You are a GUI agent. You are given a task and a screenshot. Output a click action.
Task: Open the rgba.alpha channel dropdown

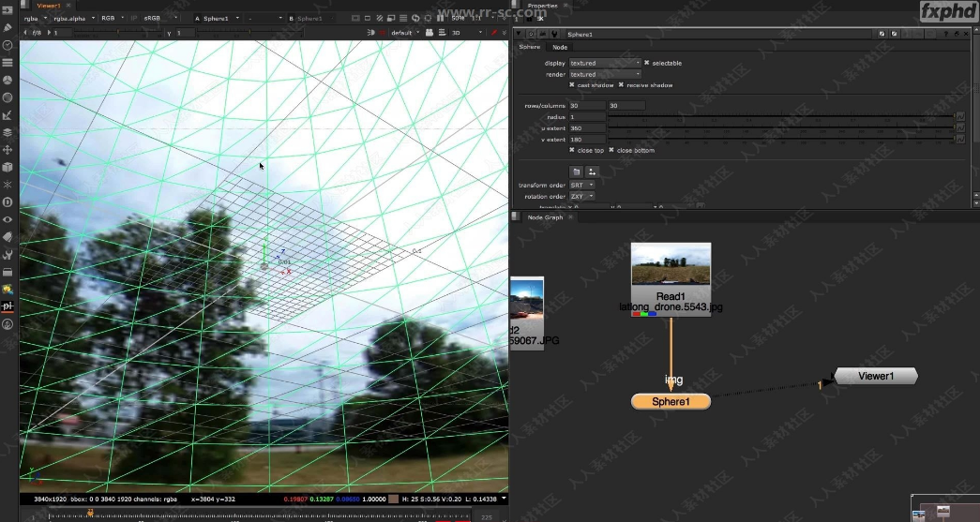coord(74,19)
